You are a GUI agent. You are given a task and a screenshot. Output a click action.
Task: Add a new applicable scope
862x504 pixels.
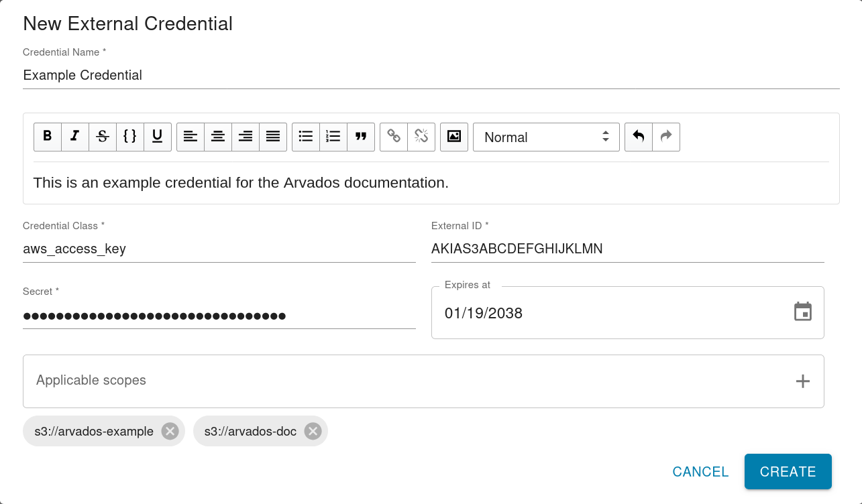click(802, 381)
